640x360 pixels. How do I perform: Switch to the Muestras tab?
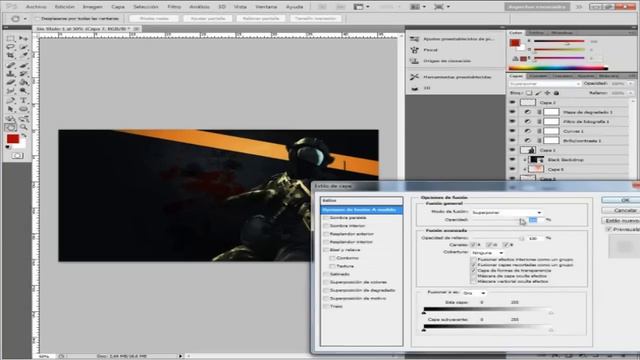[562, 33]
